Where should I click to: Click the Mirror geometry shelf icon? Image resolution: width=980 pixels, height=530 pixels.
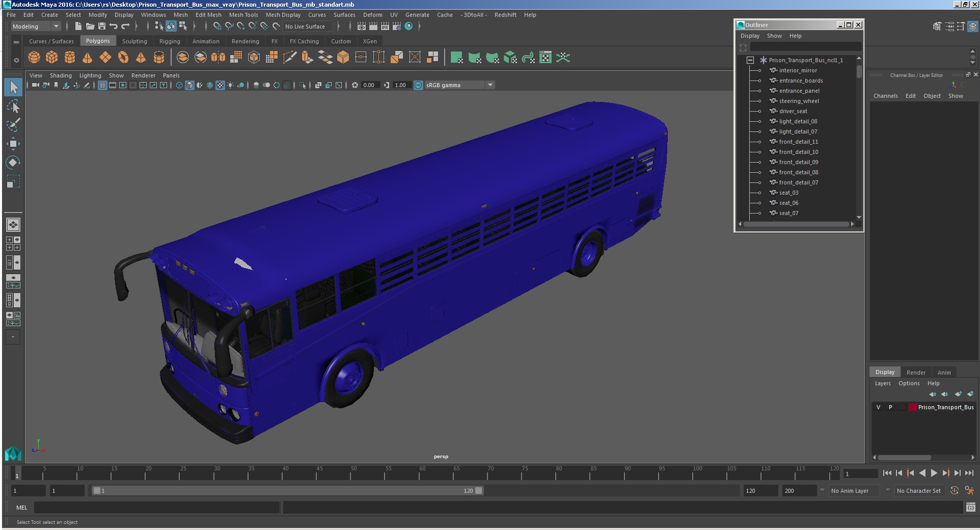click(x=218, y=58)
